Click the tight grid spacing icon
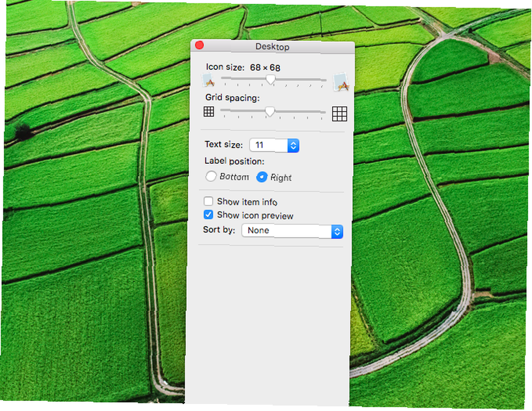532x411 pixels. click(x=209, y=112)
